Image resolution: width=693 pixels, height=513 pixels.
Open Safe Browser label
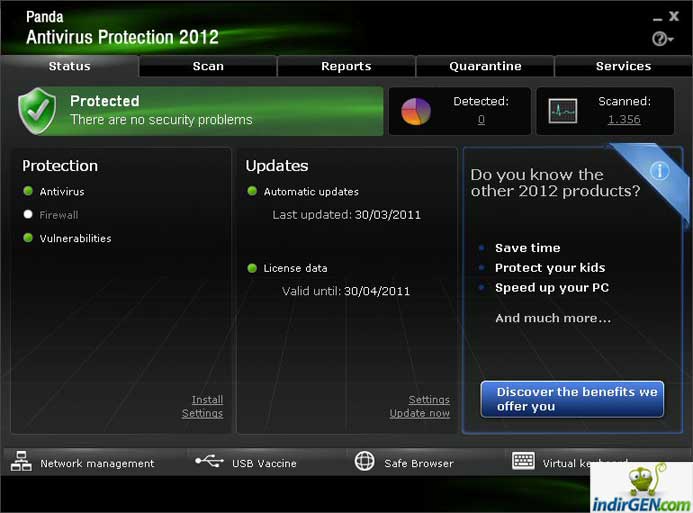click(419, 464)
